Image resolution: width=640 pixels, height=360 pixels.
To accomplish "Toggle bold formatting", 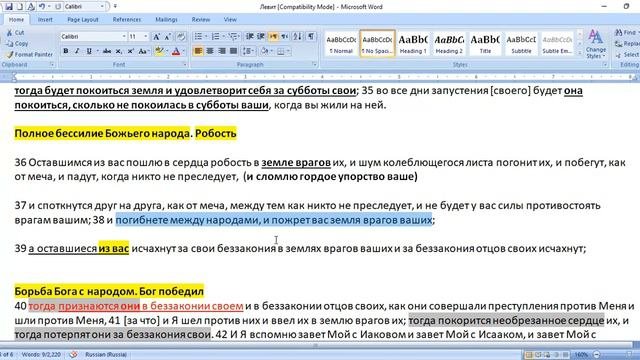I will point(66,51).
